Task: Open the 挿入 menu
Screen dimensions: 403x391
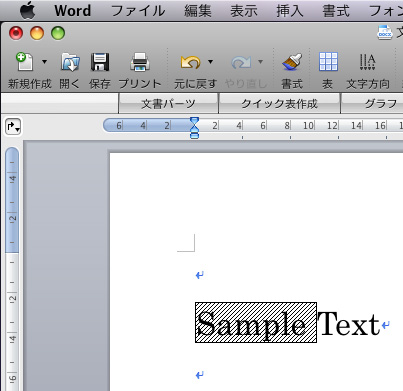Action: coord(290,11)
